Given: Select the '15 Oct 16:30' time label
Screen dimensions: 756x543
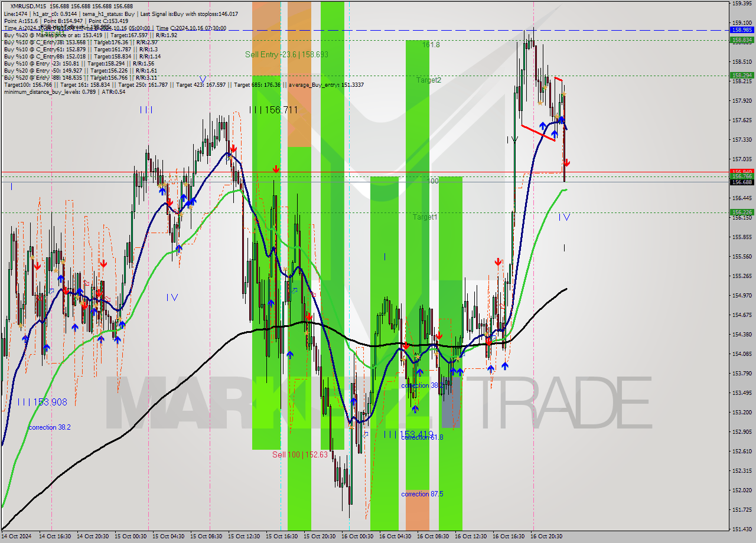Looking at the screenshot, I should coord(282,537).
